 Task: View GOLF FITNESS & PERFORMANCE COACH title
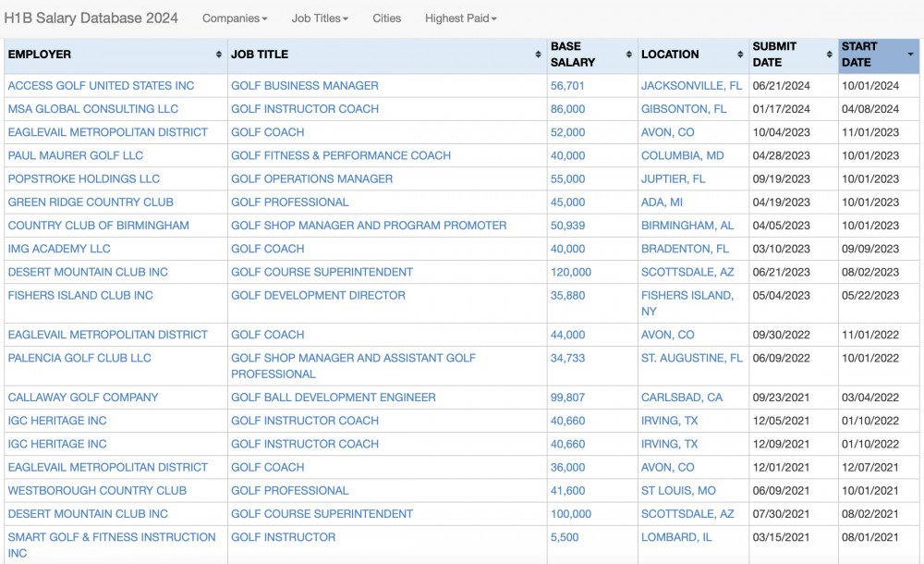pos(341,155)
